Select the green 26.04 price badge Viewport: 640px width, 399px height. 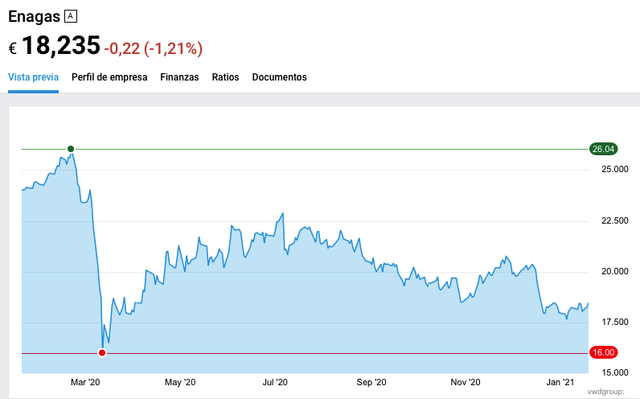point(603,149)
